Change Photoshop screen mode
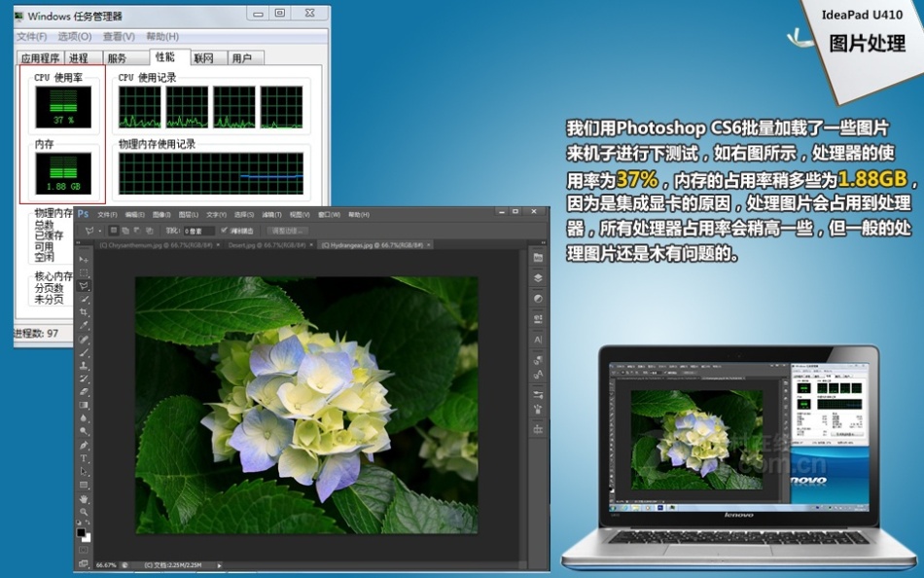 click(x=84, y=563)
